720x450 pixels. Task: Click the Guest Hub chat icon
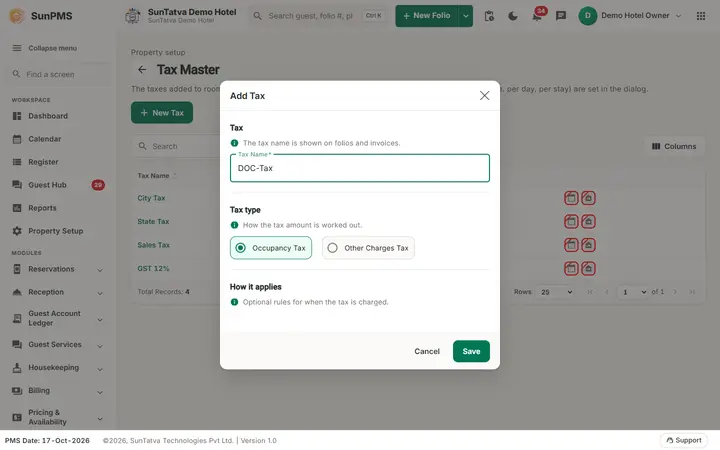click(17, 185)
